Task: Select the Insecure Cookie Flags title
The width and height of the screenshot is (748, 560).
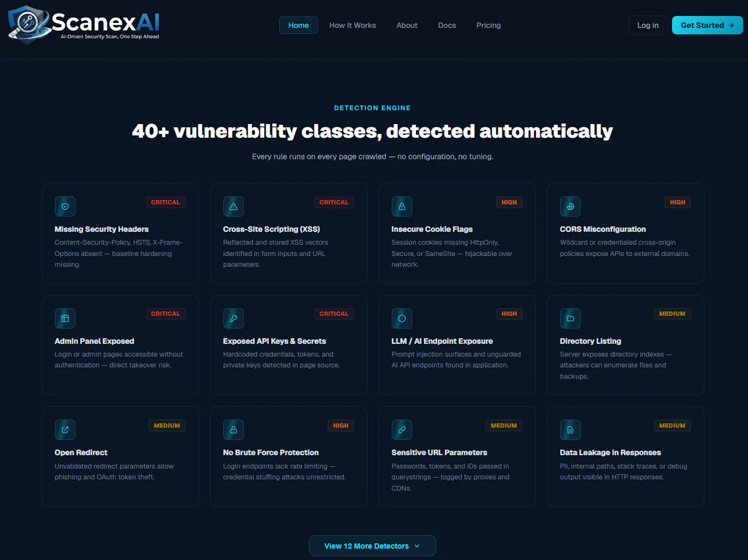Action: pyautogui.click(x=432, y=229)
